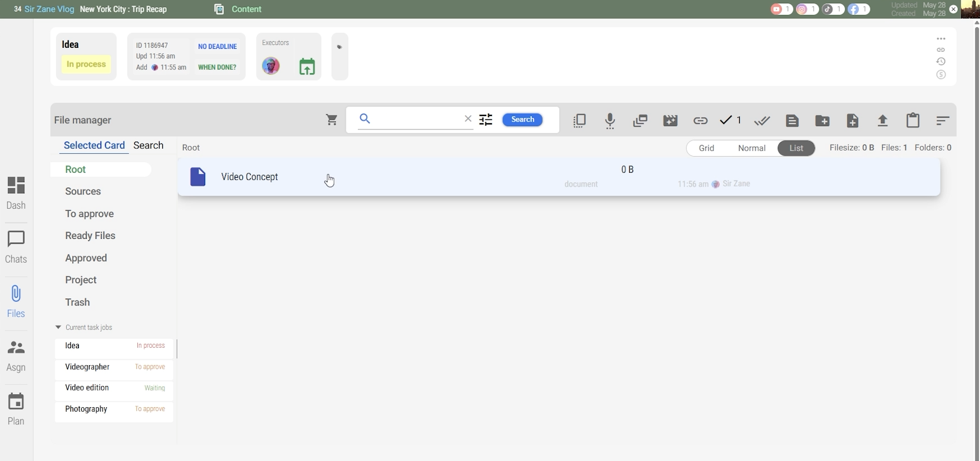Open the history clock icon

tap(941, 62)
